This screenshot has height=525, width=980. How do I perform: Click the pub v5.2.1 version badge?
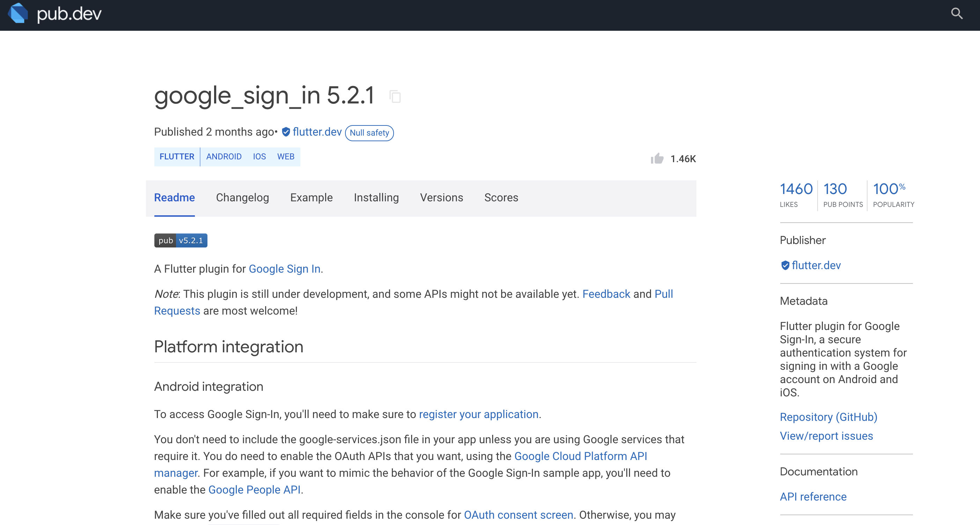[x=180, y=240]
